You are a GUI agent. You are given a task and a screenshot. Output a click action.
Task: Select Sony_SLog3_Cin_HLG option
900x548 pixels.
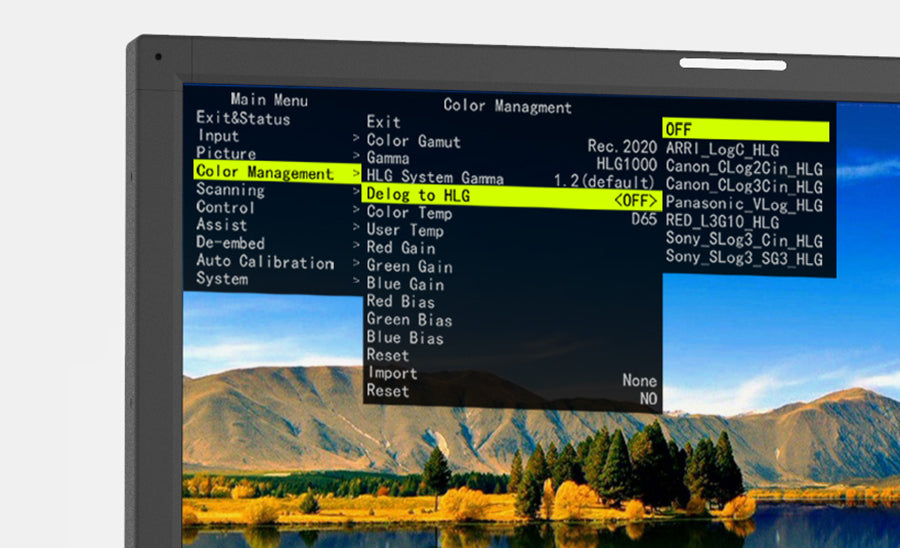[x=744, y=240]
